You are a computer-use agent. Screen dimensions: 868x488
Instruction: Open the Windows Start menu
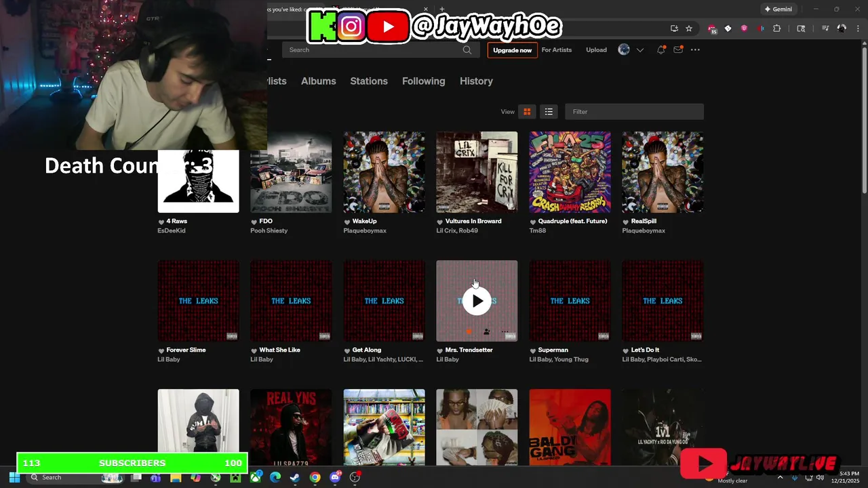click(x=14, y=477)
